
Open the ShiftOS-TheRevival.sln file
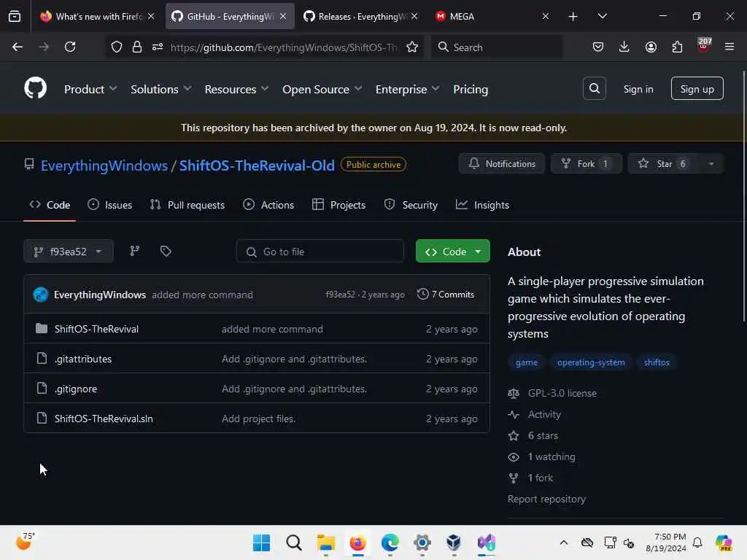click(x=104, y=418)
